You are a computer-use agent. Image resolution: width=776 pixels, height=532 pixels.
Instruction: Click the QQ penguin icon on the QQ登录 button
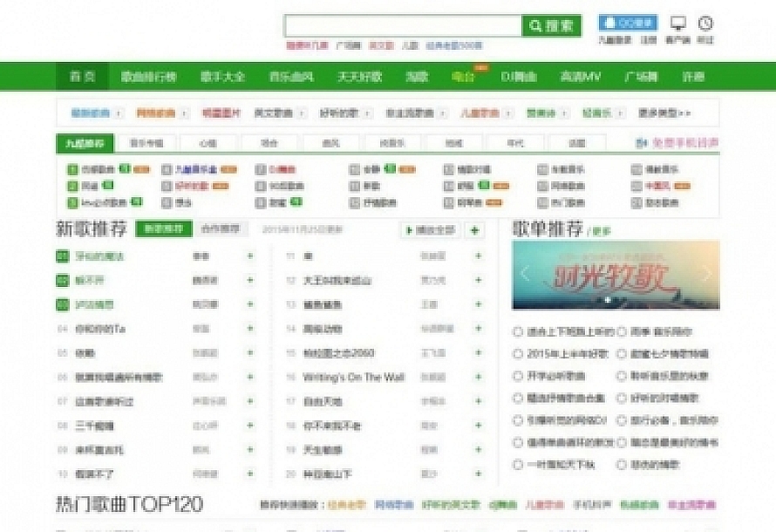[x=609, y=23]
